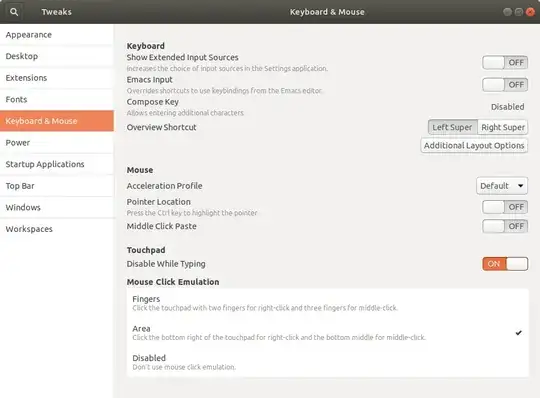Go to the Appearance section
This screenshot has width=540, height=398.
coord(56,35)
